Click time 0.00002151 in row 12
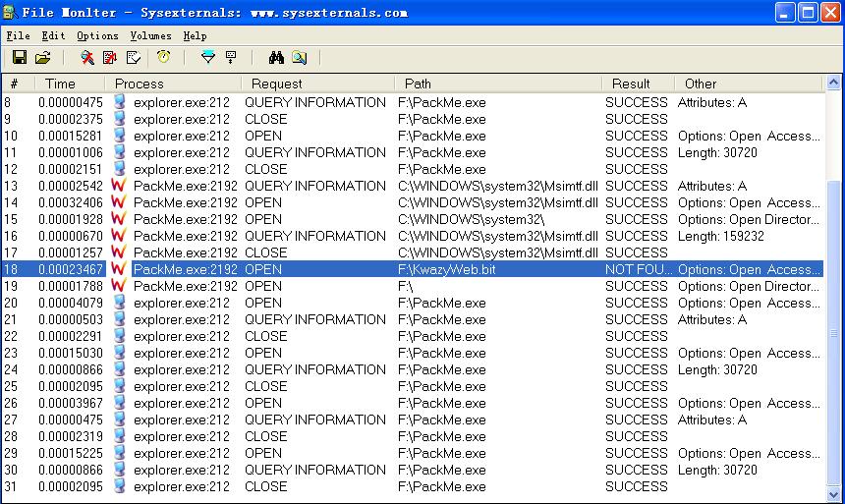This screenshot has width=845, height=504. pyautogui.click(x=71, y=169)
